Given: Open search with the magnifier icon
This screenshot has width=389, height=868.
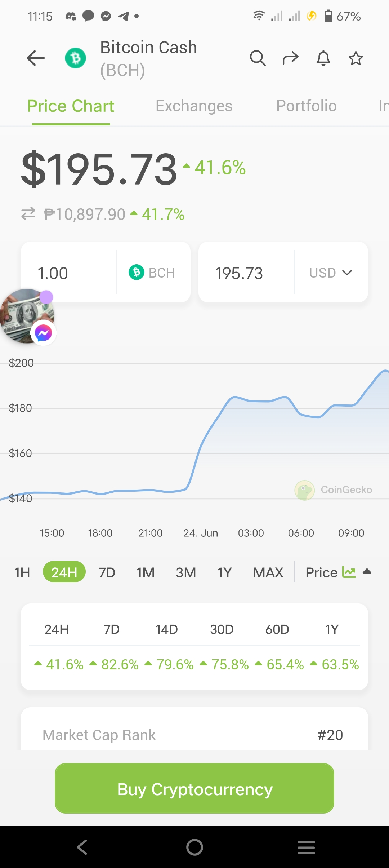Looking at the screenshot, I should point(258,58).
